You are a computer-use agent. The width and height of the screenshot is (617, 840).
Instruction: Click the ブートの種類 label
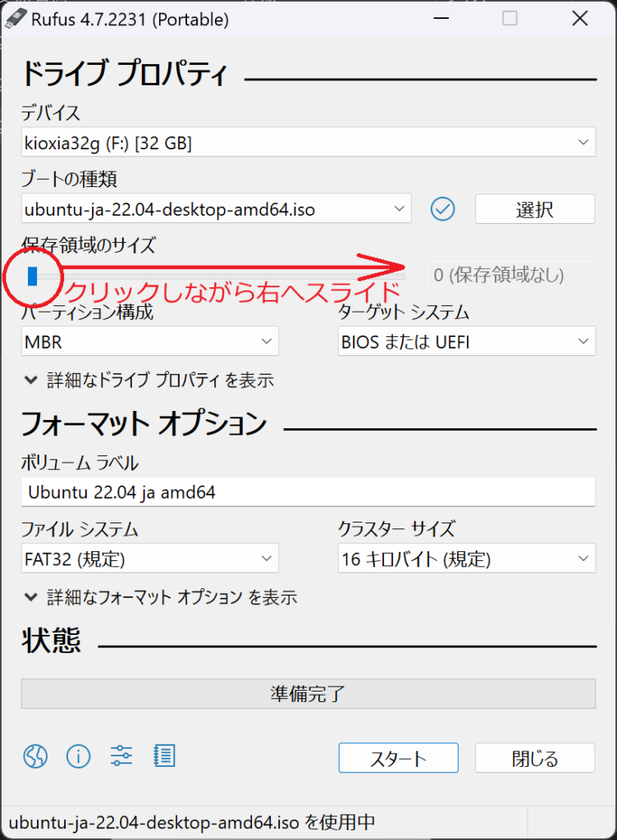point(69,179)
